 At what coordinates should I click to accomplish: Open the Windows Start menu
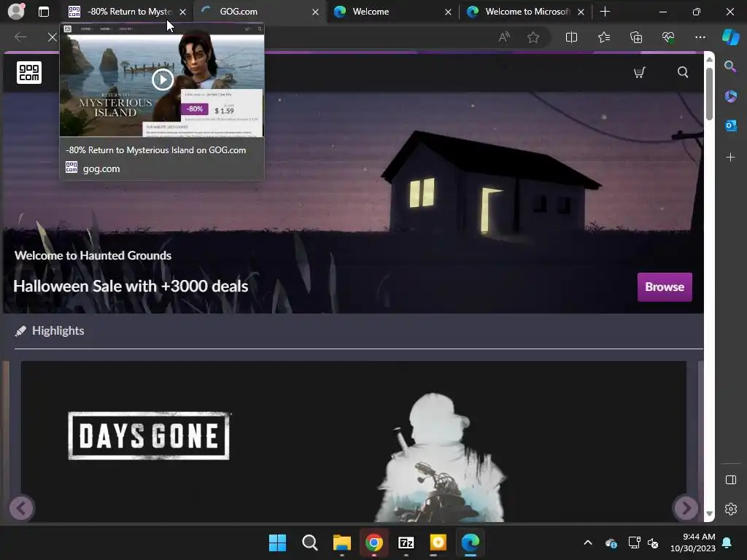(x=277, y=542)
